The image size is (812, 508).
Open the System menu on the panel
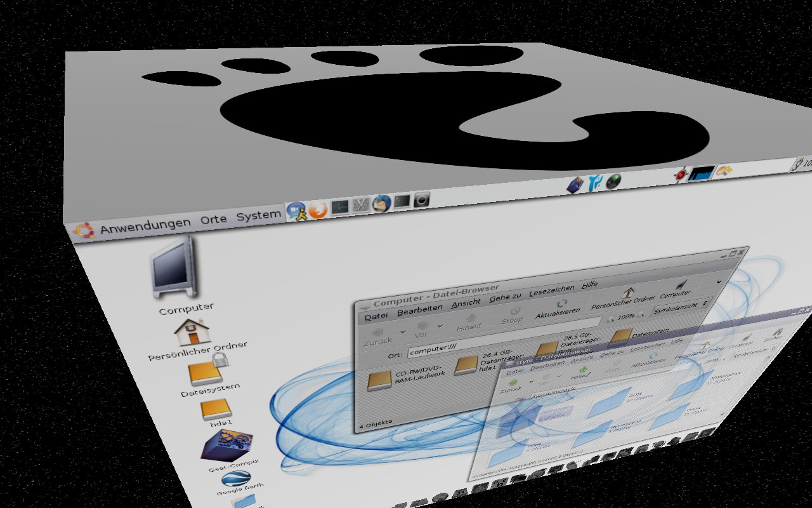pyautogui.click(x=258, y=216)
